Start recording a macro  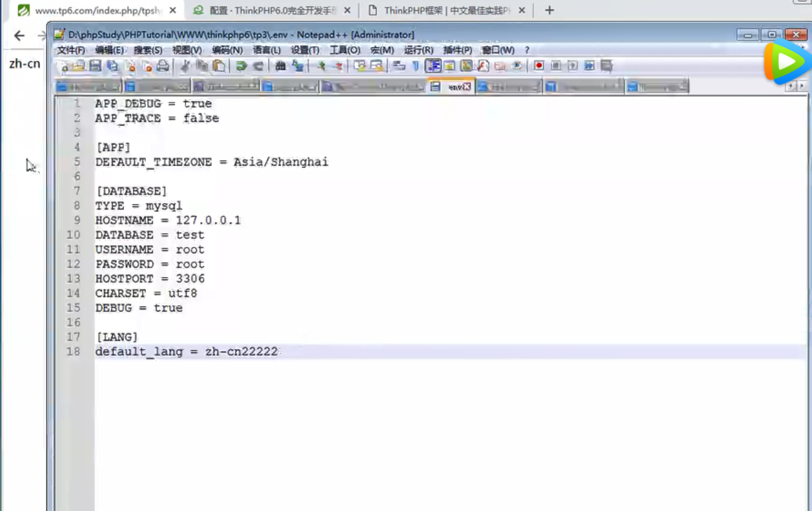click(538, 66)
